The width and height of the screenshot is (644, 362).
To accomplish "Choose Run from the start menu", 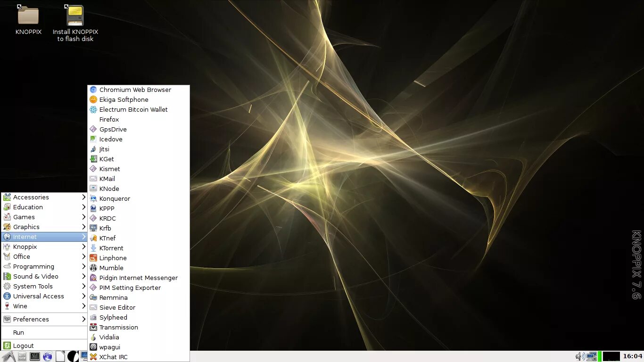I will 44,332.
